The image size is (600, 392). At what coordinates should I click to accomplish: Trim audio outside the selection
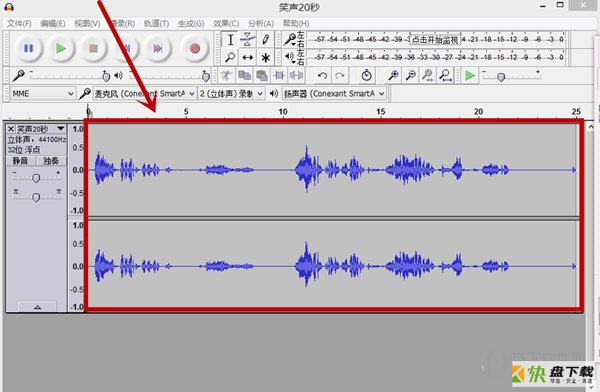click(x=279, y=76)
